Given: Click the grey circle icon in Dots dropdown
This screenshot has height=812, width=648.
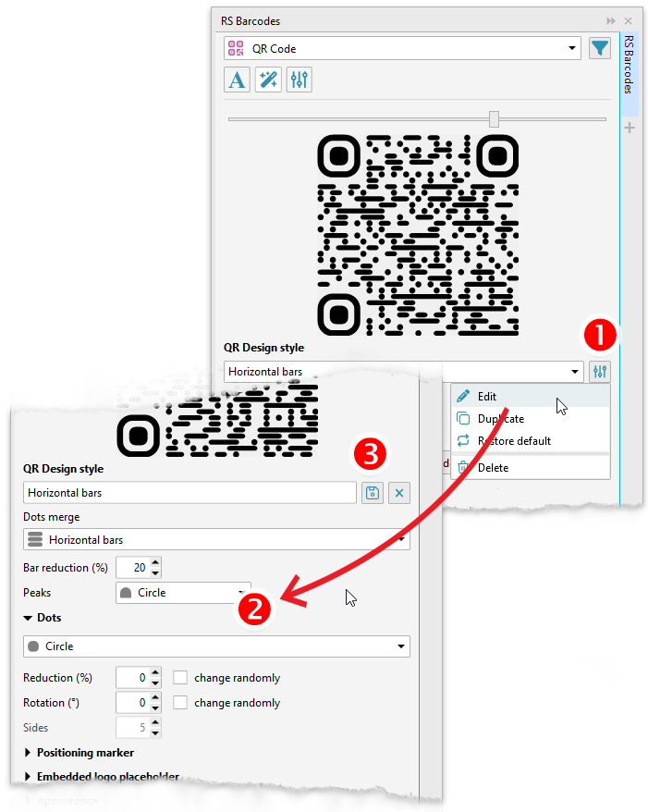Looking at the screenshot, I should (x=33, y=646).
